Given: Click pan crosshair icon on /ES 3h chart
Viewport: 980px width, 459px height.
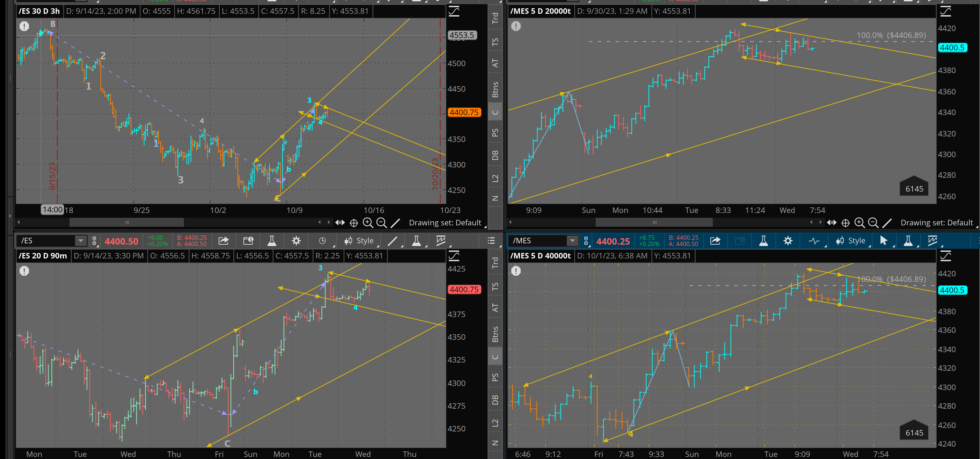Looking at the screenshot, I should (x=354, y=223).
